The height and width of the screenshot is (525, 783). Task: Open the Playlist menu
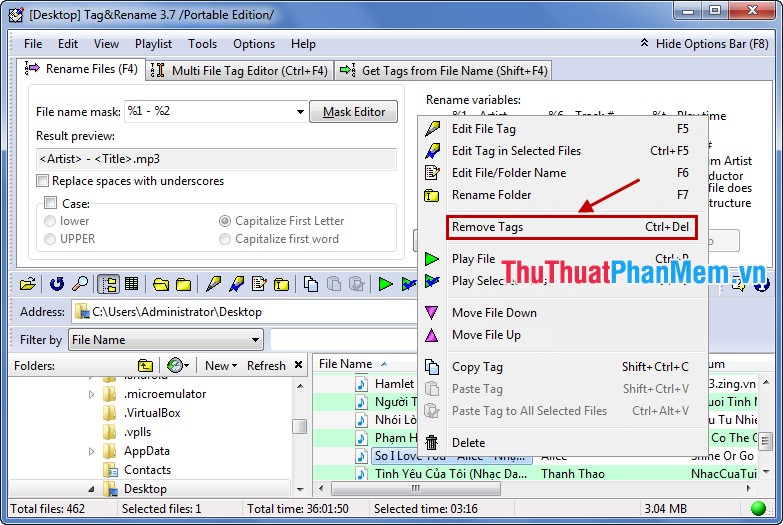[x=153, y=44]
